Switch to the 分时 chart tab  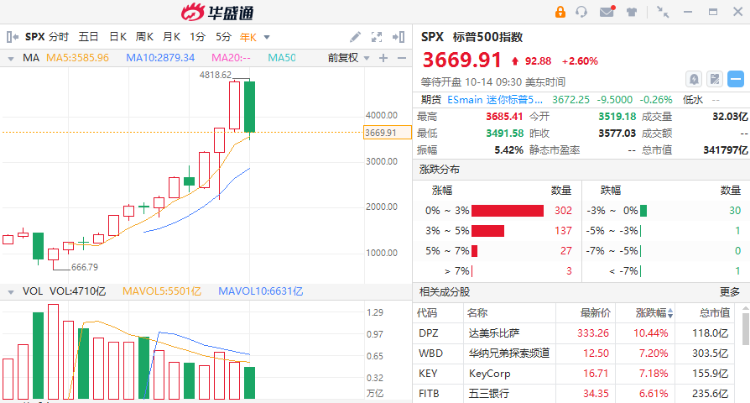(59, 36)
